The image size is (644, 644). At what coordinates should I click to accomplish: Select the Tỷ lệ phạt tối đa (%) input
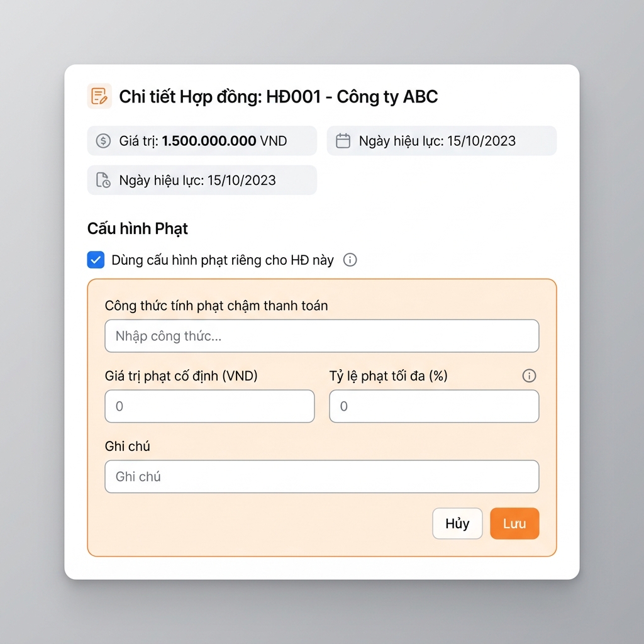pyautogui.click(x=434, y=406)
